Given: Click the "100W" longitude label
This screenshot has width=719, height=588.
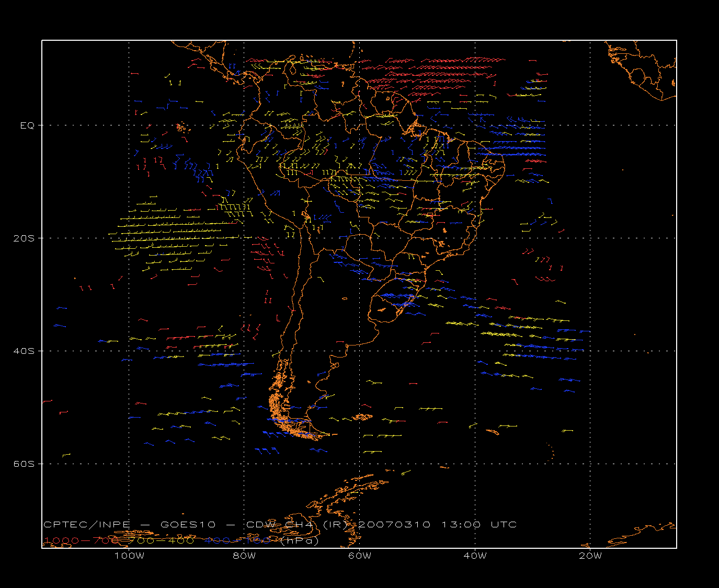Looking at the screenshot, I should coord(129,556).
